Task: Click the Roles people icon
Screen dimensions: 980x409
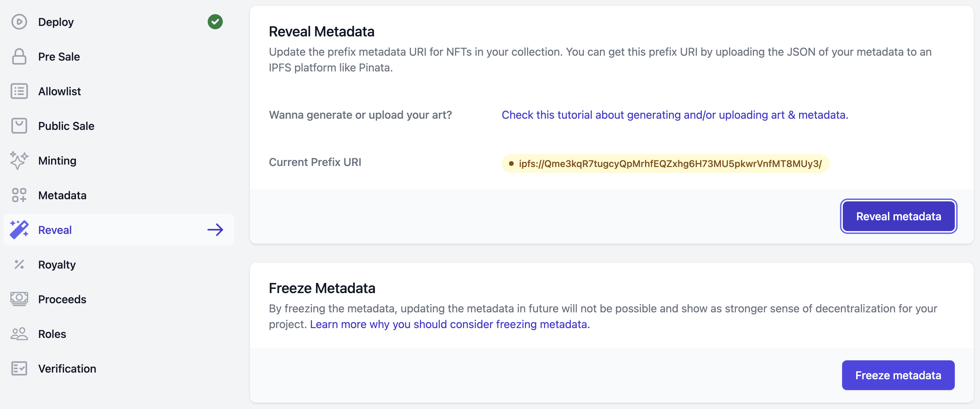Action: click(x=19, y=334)
